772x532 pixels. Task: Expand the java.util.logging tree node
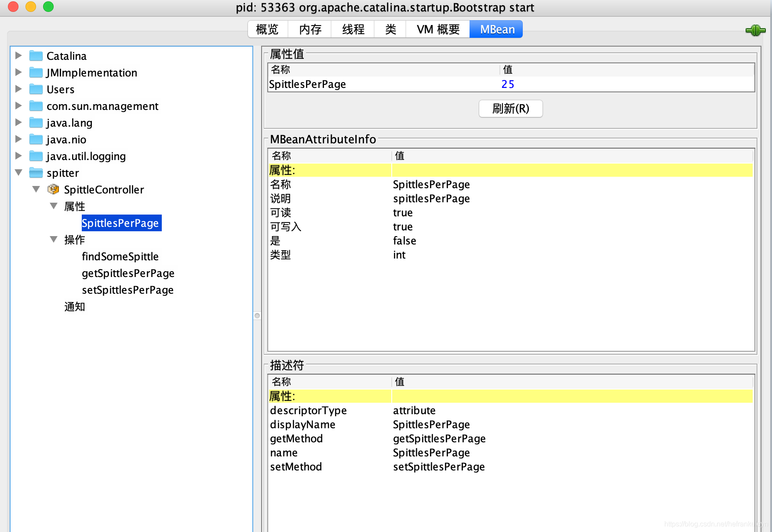point(18,156)
